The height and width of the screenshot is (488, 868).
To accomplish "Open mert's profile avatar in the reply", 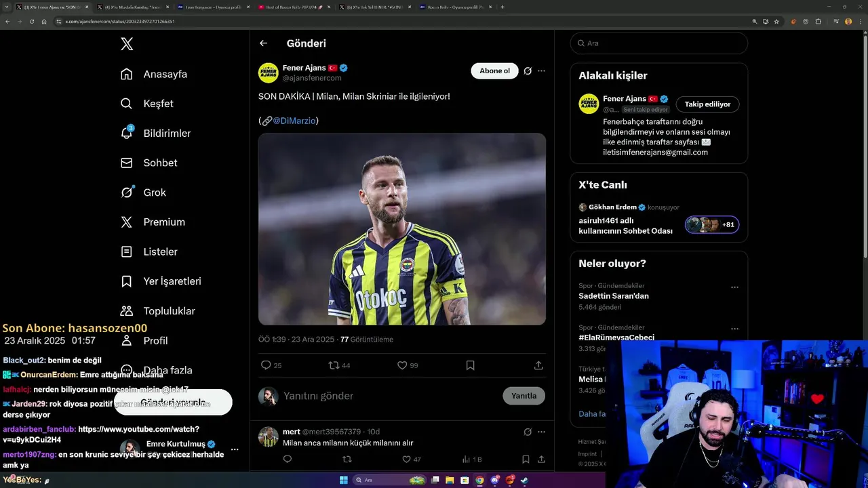I will tap(269, 437).
